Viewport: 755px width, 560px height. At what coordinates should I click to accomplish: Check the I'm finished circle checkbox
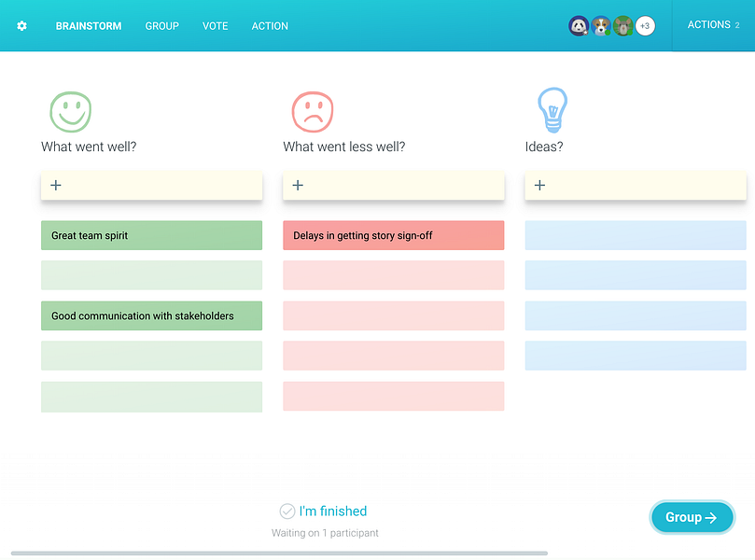[x=287, y=511]
